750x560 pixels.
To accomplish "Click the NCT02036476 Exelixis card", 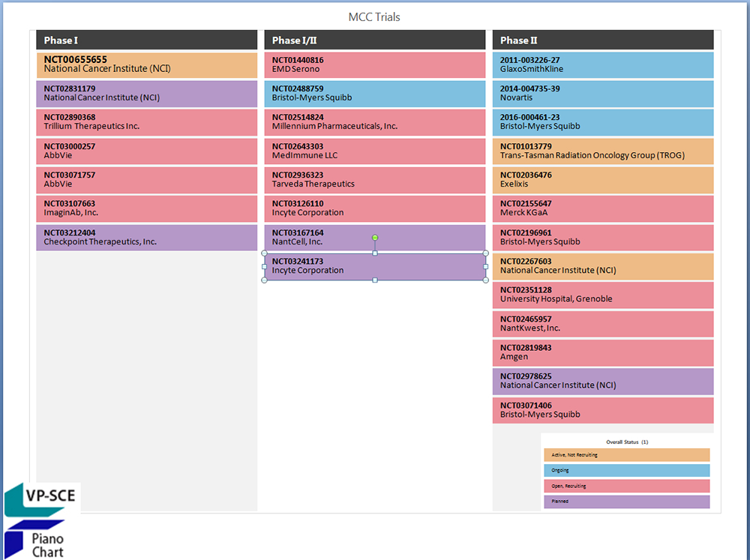I will click(603, 180).
